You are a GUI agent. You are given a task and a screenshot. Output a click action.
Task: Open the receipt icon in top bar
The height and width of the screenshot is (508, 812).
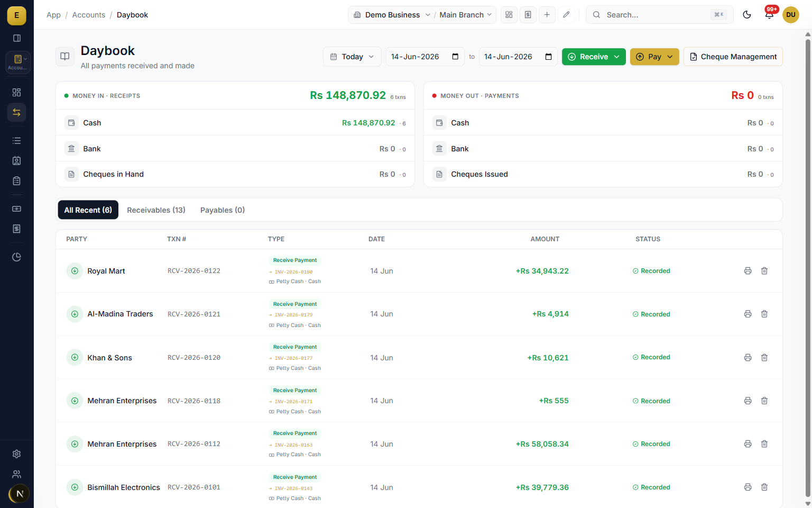528,15
